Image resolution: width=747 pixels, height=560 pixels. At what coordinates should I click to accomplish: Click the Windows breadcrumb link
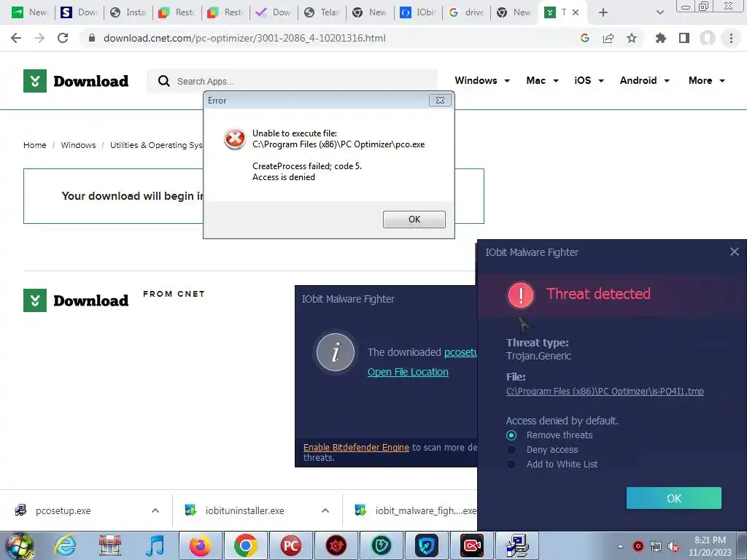click(78, 145)
